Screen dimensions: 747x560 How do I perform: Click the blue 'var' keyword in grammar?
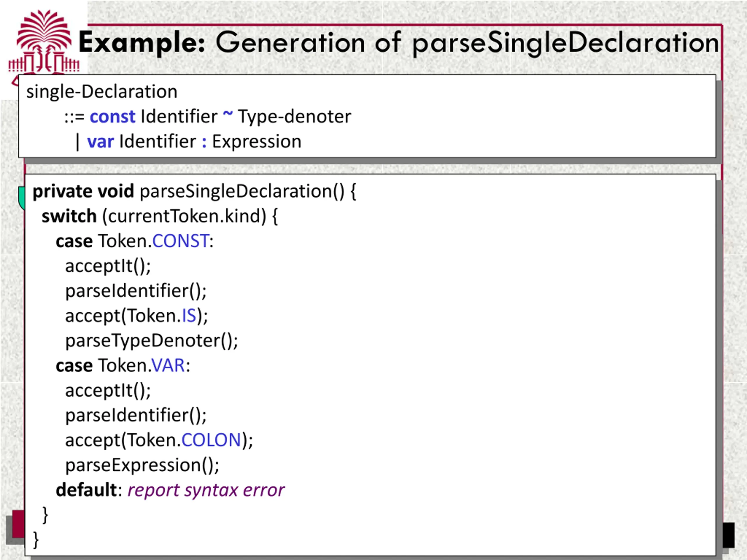tap(100, 142)
